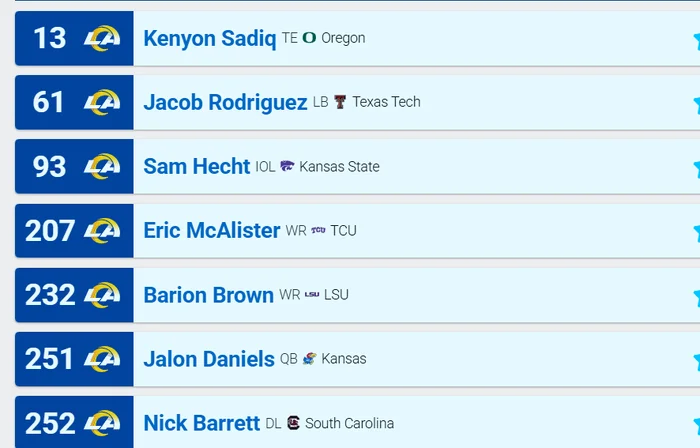
Task: Click Rams logo beside pick 93
Action: tap(102, 167)
